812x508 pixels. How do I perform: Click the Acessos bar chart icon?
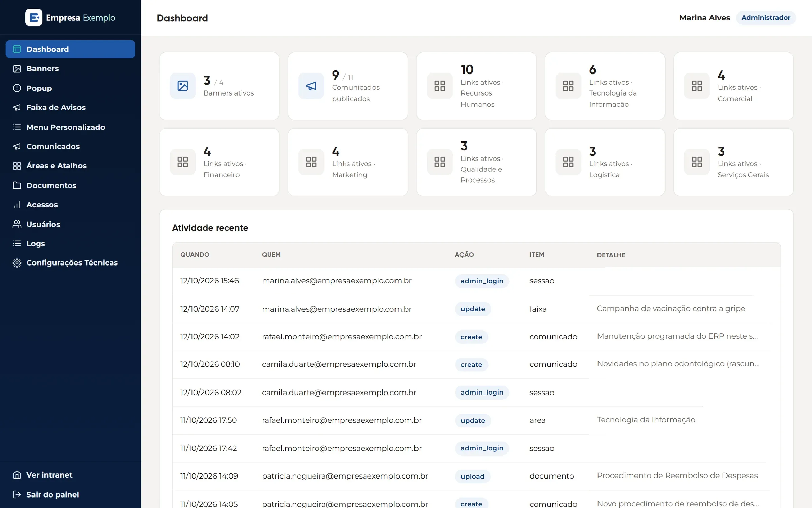pos(17,205)
